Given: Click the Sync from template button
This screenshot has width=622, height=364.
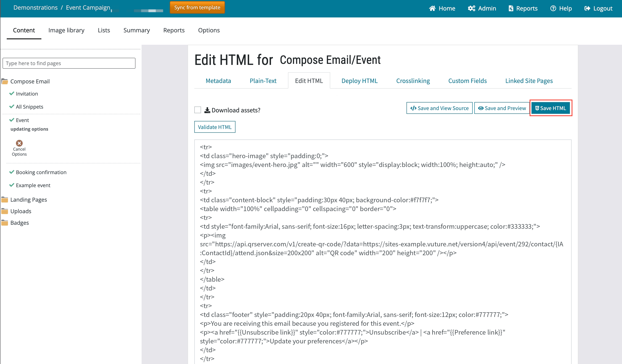Looking at the screenshot, I should [197, 7].
